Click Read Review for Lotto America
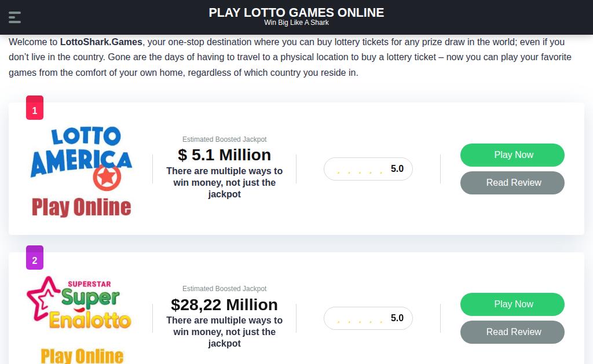This screenshot has width=593, height=364. click(513, 183)
